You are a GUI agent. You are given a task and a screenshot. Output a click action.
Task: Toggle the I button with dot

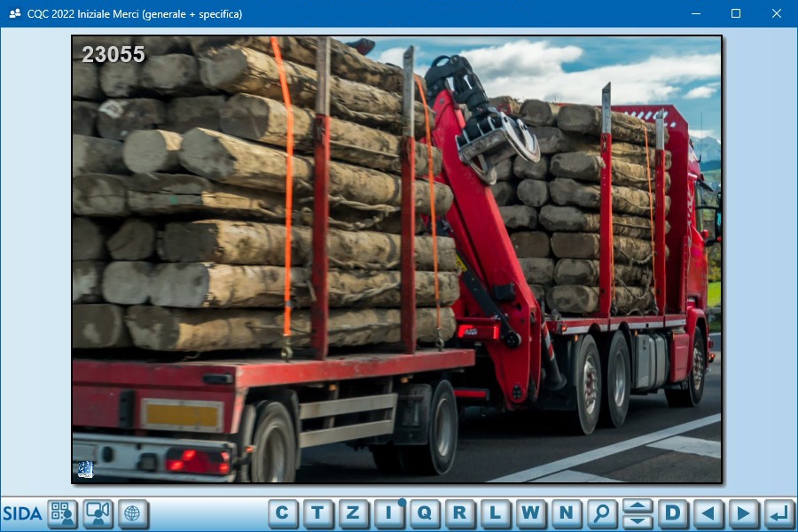(388, 512)
